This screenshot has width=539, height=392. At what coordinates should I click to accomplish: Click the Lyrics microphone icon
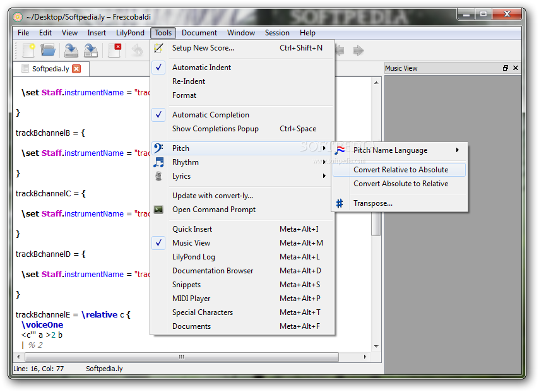pos(158,176)
